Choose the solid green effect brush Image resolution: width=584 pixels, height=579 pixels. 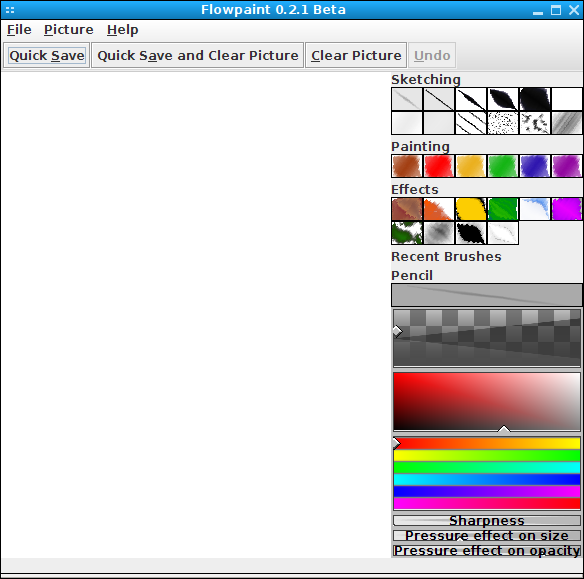tap(503, 209)
